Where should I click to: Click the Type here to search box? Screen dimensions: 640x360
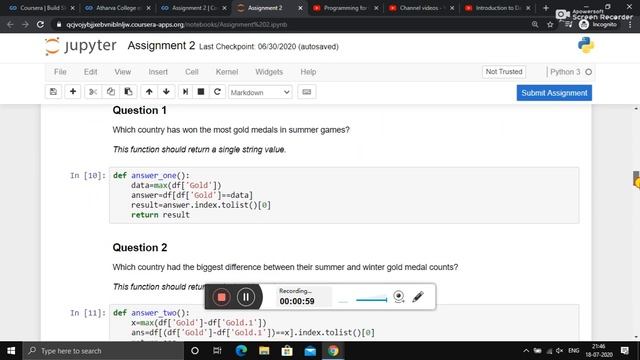[103, 351]
